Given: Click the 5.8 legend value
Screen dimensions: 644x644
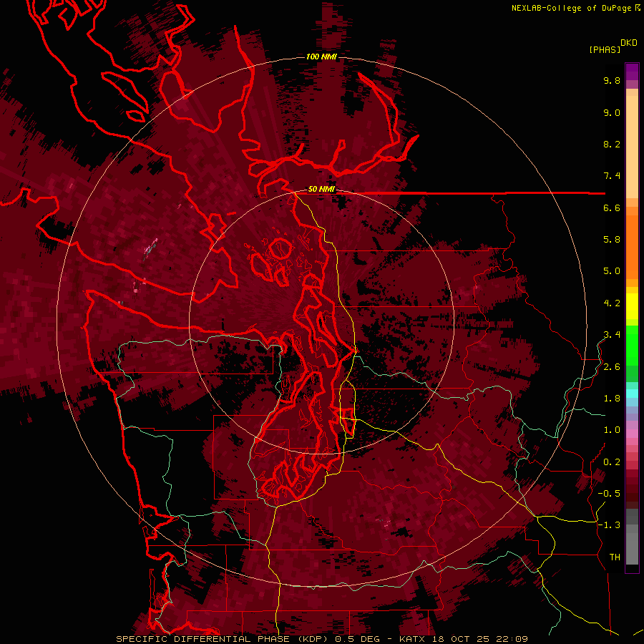Looking at the screenshot, I should (x=612, y=240).
